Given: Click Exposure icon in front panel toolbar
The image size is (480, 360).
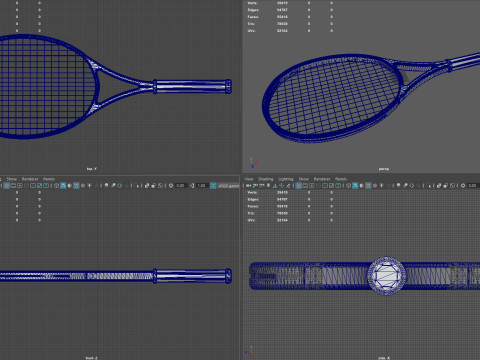Looking at the screenshot, I should (171, 186).
